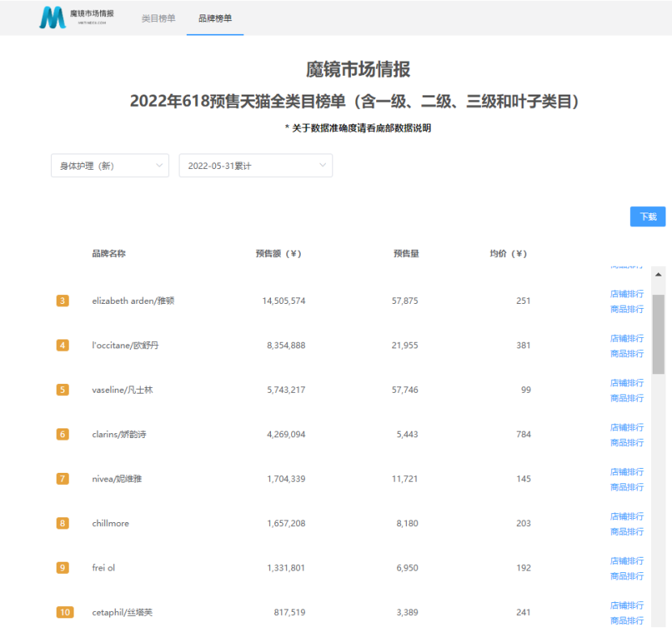Image resolution: width=672 pixels, height=628 pixels.
Task: Select the 品牌榜单 tab
Action: pos(214,18)
